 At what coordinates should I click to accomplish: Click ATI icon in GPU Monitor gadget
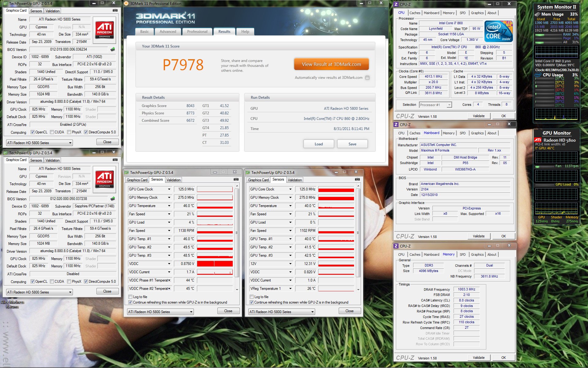click(x=538, y=140)
